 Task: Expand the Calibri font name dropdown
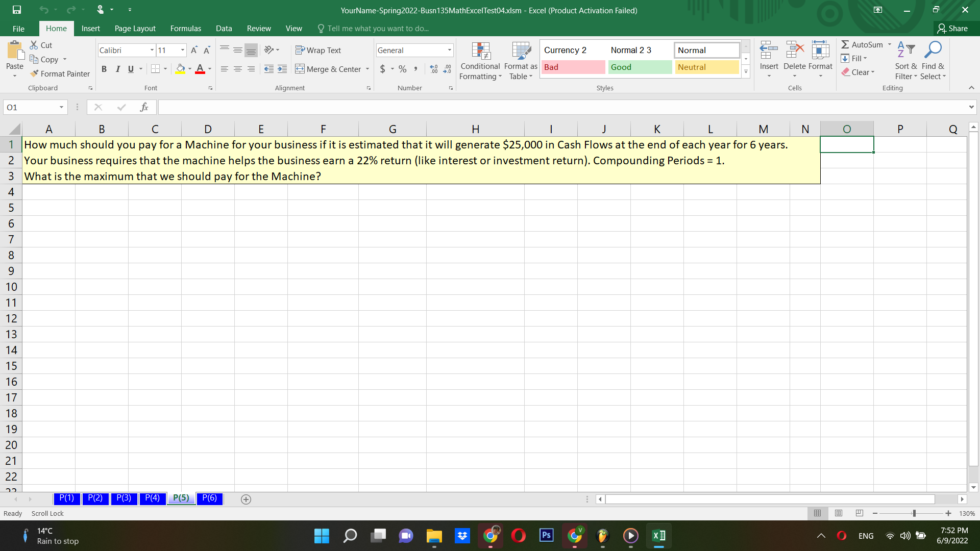click(152, 50)
